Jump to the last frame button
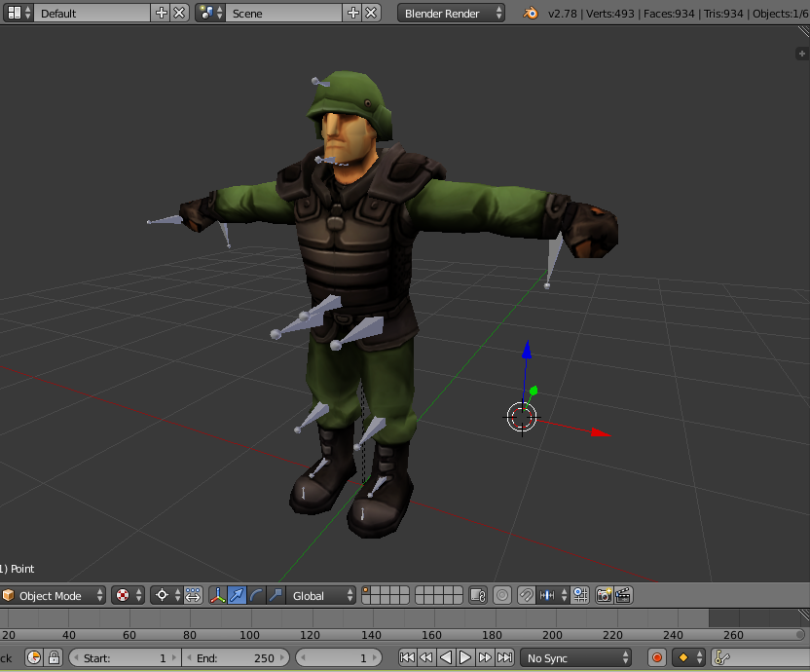Image resolution: width=810 pixels, height=672 pixels. [x=505, y=657]
